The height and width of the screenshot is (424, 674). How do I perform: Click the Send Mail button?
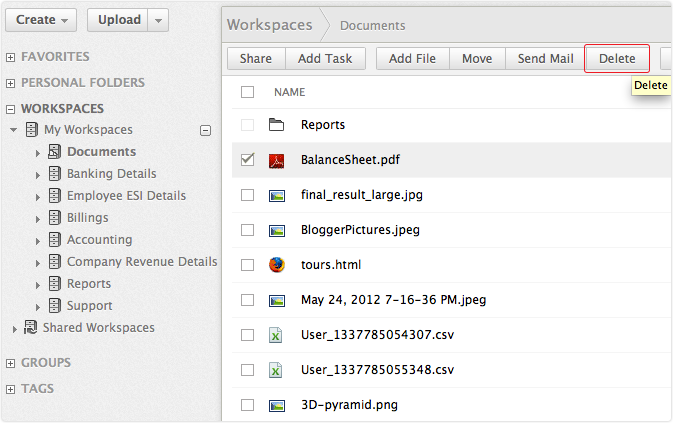(545, 58)
